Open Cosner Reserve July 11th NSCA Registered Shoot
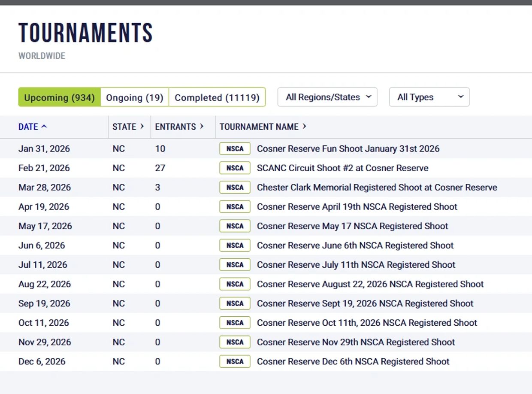This screenshot has width=532, height=394. click(x=356, y=265)
